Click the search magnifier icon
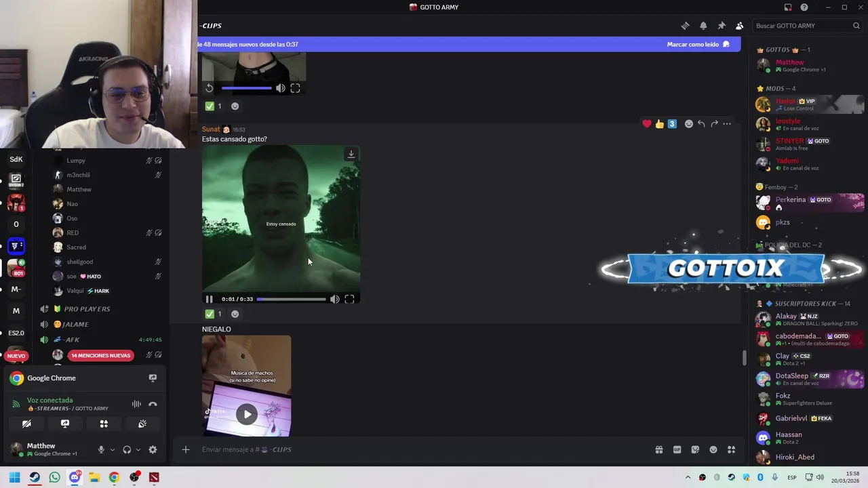The width and height of the screenshot is (868, 488). pos(856,26)
